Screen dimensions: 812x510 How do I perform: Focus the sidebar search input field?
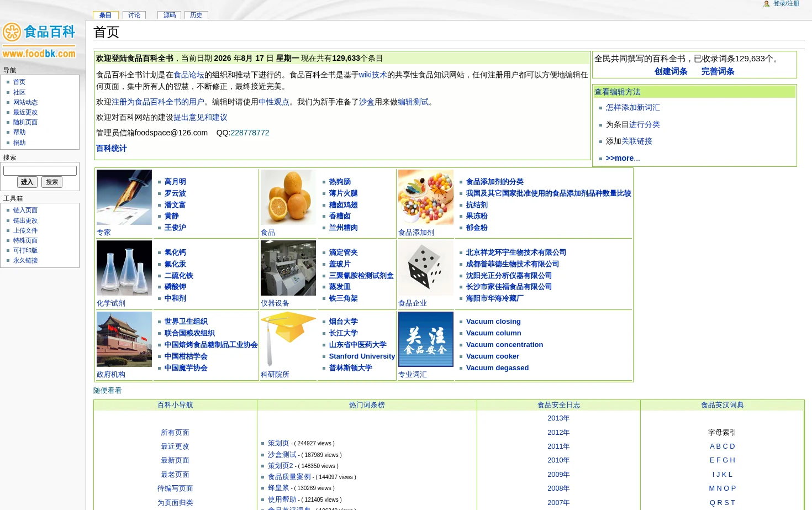coord(40,171)
